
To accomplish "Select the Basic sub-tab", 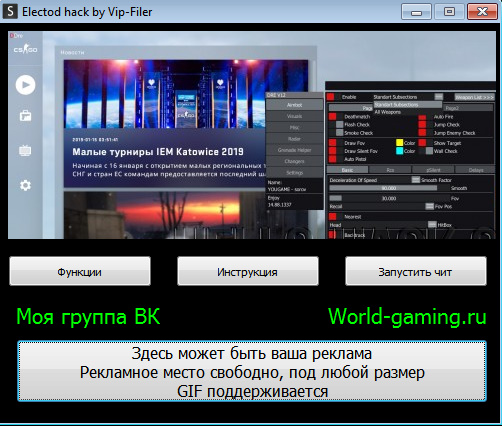I will (347, 170).
